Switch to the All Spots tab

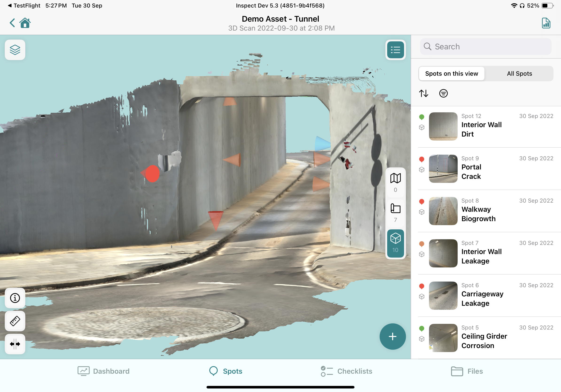pyautogui.click(x=519, y=74)
